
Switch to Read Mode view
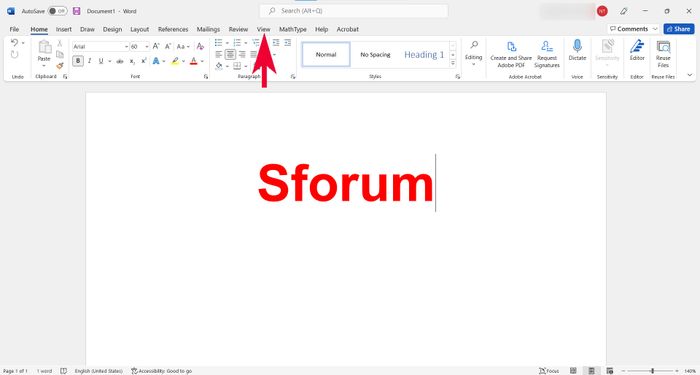click(573, 371)
